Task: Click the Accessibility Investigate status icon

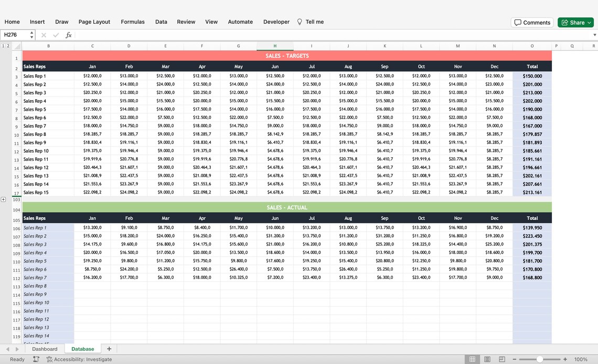Action: [50, 359]
